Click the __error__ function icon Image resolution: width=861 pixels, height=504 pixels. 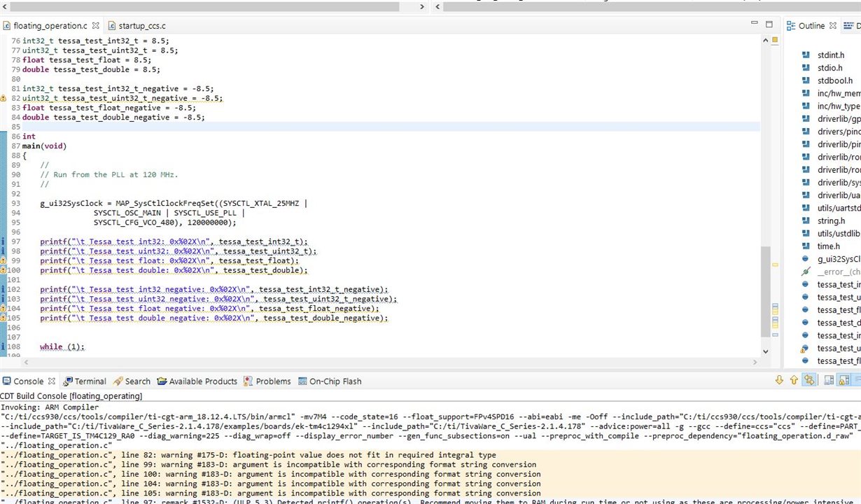pos(804,272)
